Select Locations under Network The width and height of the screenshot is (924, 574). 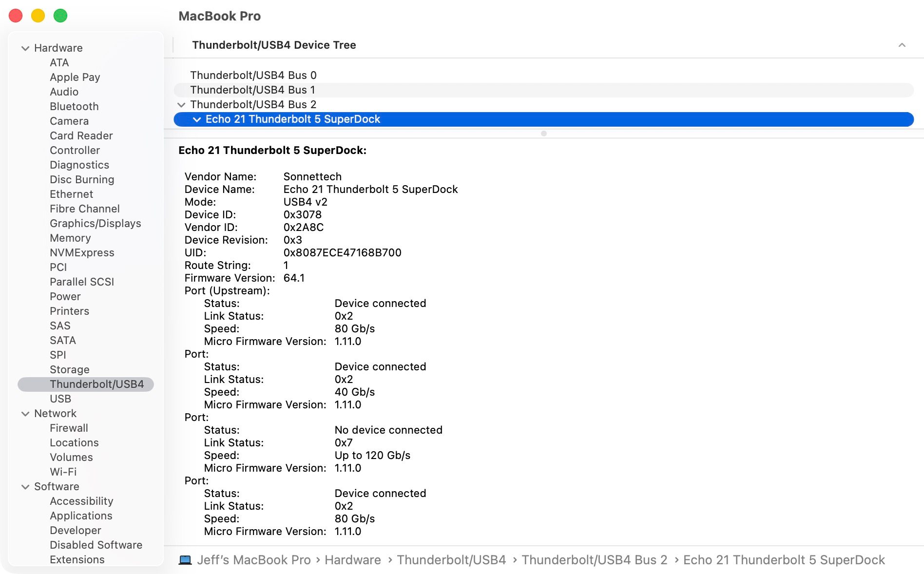click(75, 442)
